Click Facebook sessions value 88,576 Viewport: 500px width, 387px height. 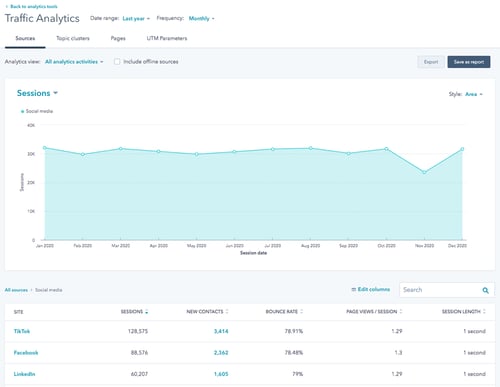tap(139, 353)
